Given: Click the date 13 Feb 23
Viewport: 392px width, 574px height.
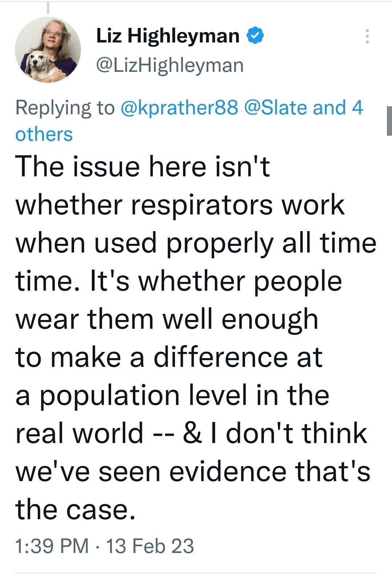Looking at the screenshot, I should [150, 546].
